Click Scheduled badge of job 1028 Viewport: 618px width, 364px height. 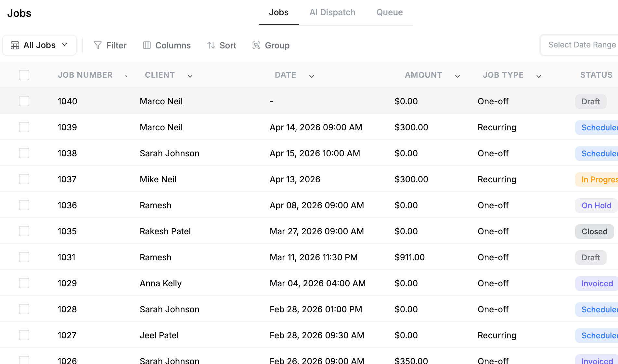point(597,309)
